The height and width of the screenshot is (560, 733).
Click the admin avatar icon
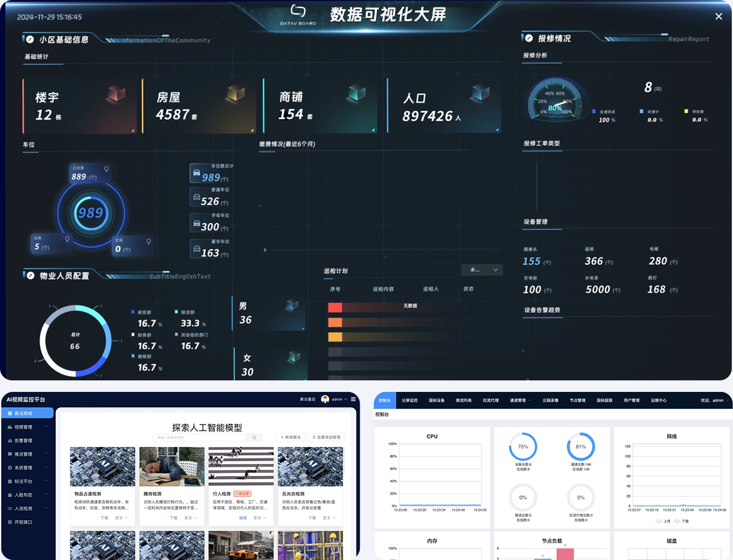click(325, 399)
